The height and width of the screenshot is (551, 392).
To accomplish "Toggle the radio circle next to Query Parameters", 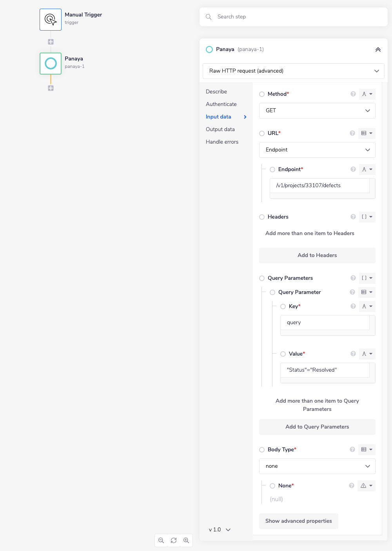I will [262, 278].
